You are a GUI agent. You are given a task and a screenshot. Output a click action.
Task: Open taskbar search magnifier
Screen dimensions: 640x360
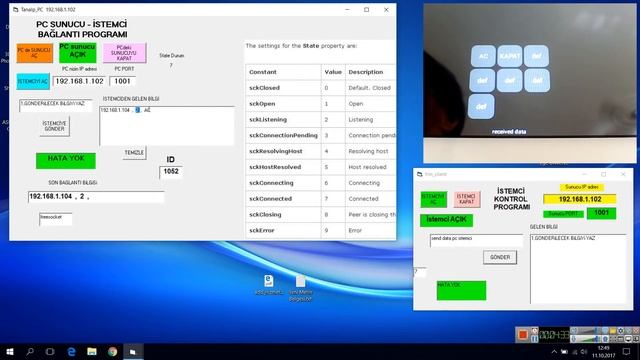(x=30, y=352)
